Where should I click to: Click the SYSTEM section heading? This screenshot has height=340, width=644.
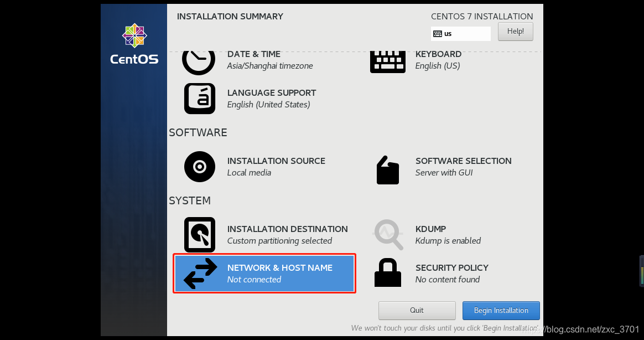coord(190,200)
